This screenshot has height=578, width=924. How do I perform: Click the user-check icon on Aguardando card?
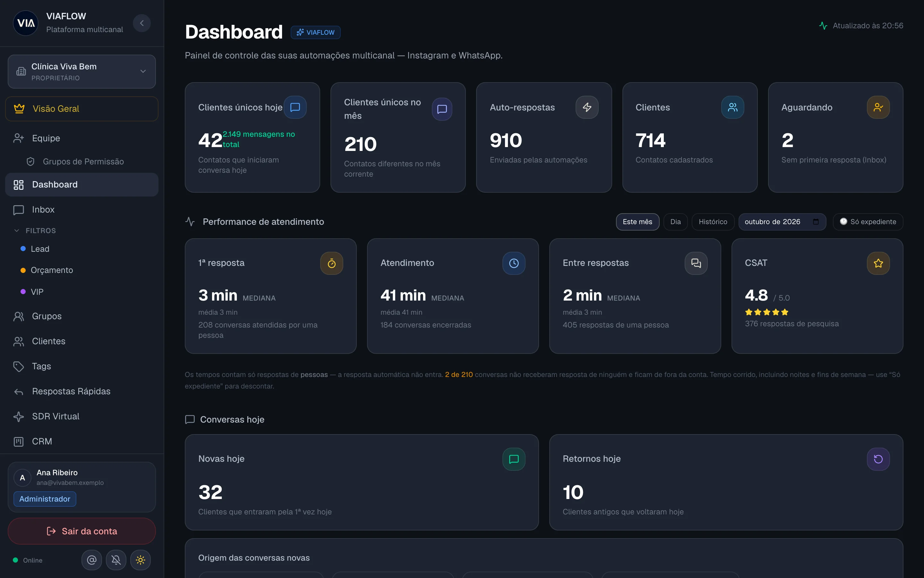(878, 108)
